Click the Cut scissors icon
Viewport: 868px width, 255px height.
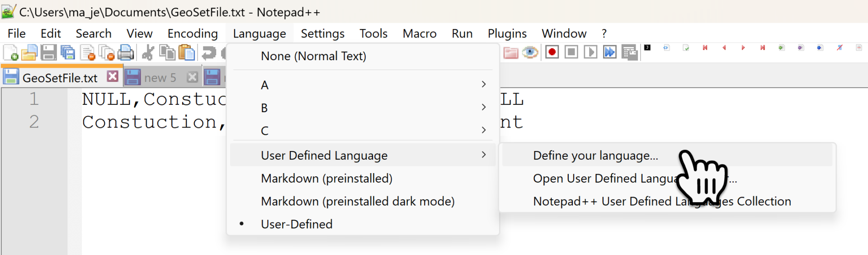(147, 52)
